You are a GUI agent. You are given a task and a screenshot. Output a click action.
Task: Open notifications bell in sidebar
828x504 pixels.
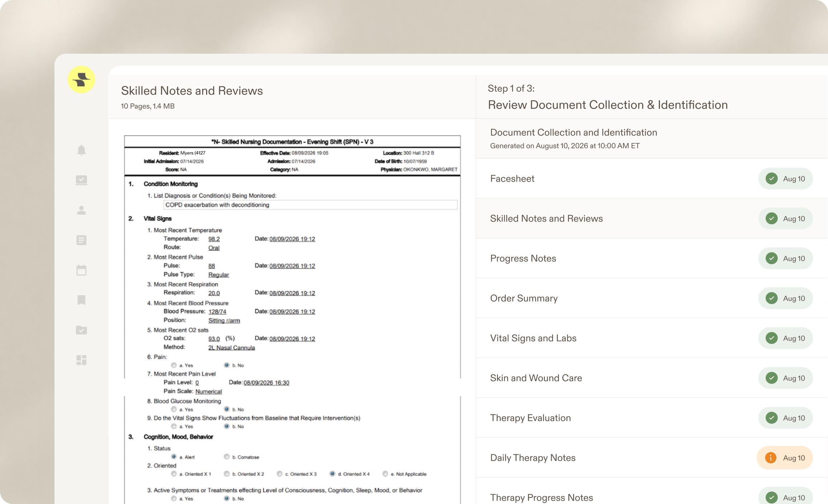tap(81, 150)
